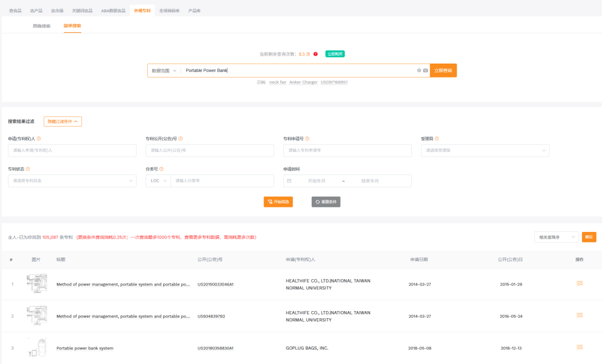This screenshot has height=364, width=602.
Task: Focus the 分类号 classification number input
Action: click(x=222, y=181)
